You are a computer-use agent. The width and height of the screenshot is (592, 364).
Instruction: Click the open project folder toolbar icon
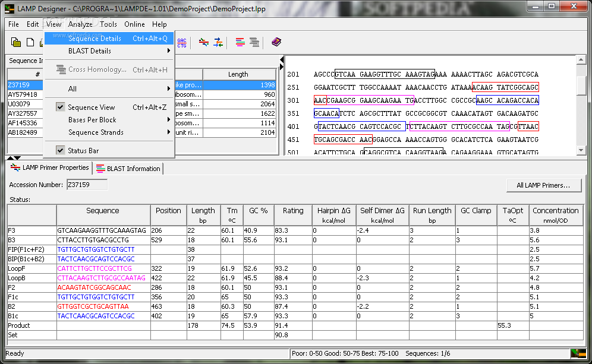pyautogui.click(x=16, y=42)
